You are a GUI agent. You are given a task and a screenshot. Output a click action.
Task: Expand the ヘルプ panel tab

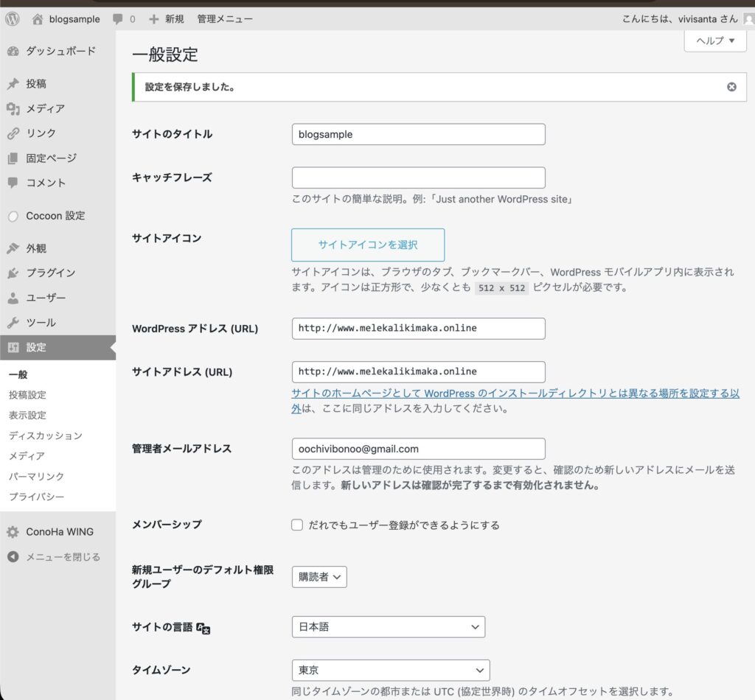(715, 41)
